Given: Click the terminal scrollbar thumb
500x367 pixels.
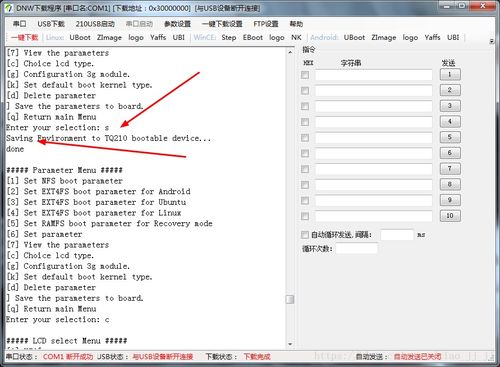Looking at the screenshot, I should click(290, 299).
